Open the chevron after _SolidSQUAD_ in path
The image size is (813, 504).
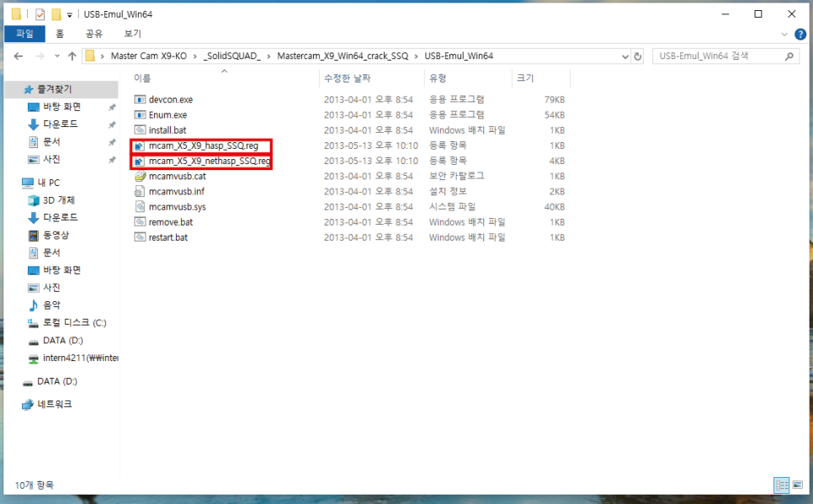(x=268, y=56)
